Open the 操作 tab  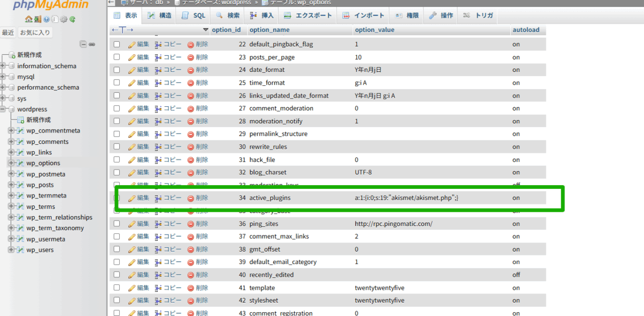[441, 16]
